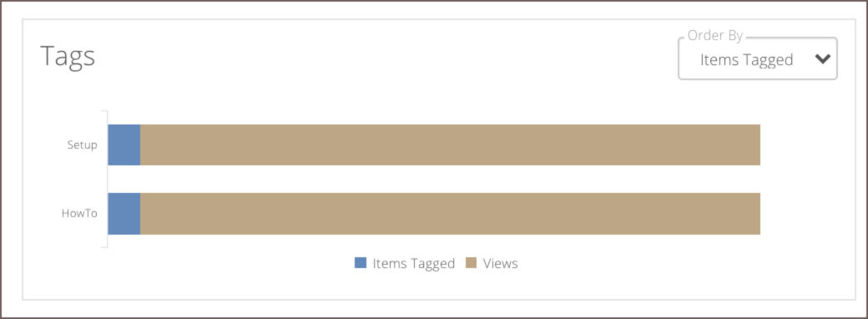Click the blue Items Tagged segment for Setup

pos(124,145)
